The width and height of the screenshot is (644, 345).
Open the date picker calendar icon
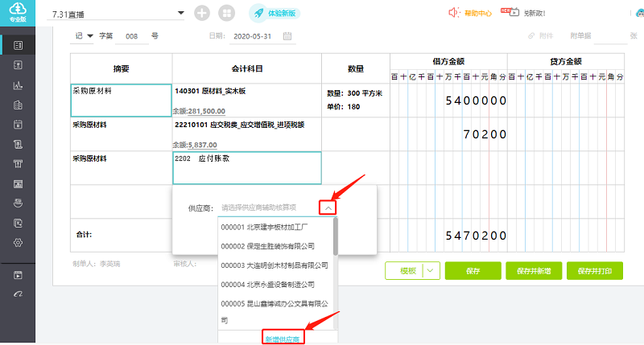[287, 36]
